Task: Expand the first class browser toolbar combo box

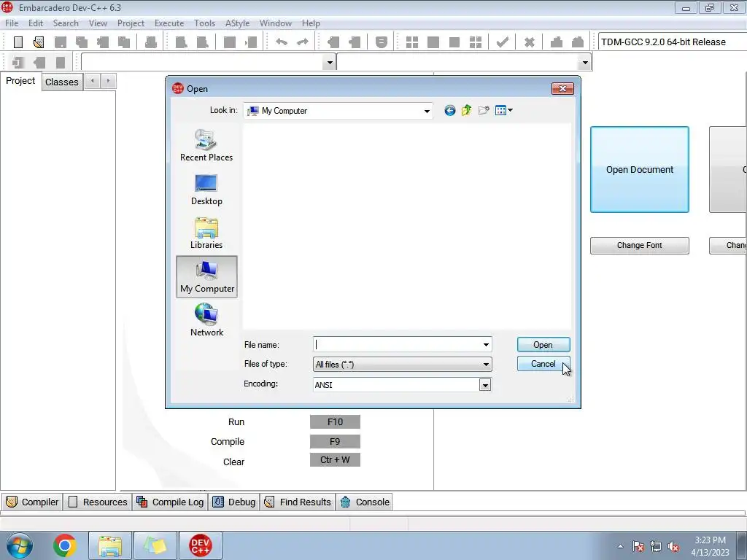Action: coord(329,63)
